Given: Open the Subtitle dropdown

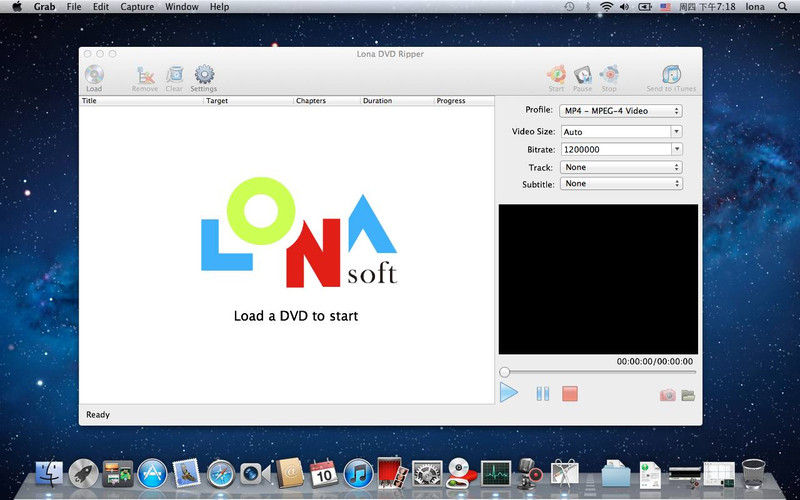Looking at the screenshot, I should [621, 183].
